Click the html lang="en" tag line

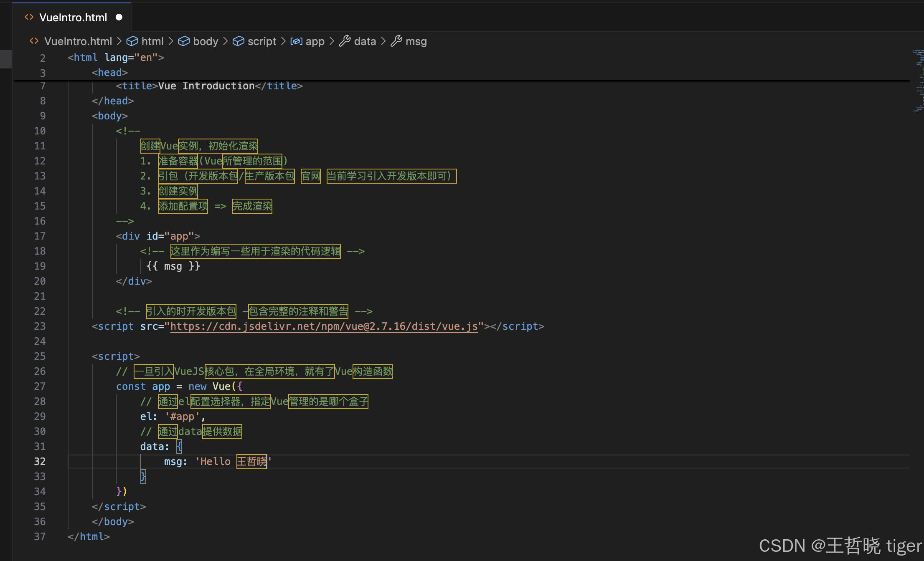coord(116,58)
